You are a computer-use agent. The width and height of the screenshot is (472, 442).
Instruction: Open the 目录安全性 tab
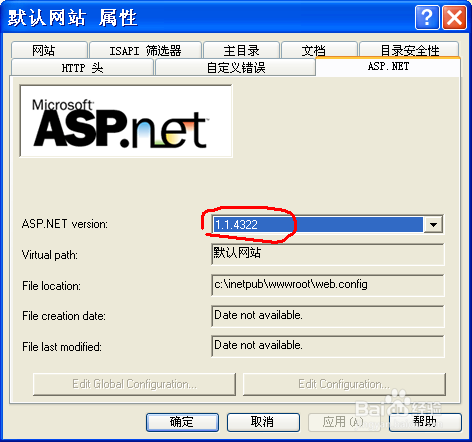[409, 50]
